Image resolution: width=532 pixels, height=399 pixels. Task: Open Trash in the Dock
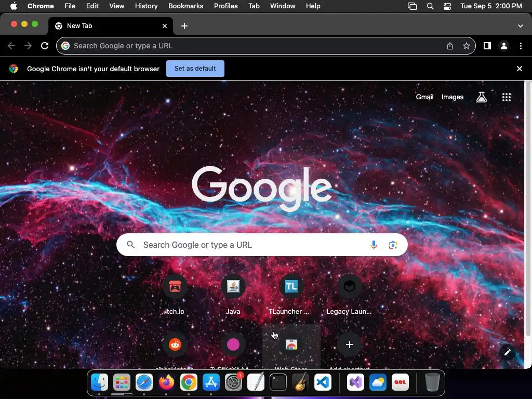(x=432, y=382)
